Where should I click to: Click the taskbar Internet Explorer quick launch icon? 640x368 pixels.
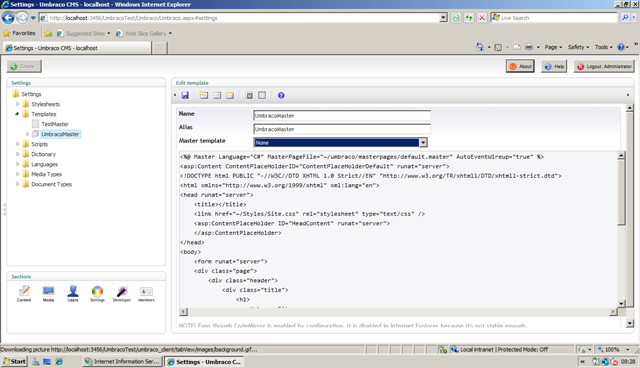(x=59, y=361)
